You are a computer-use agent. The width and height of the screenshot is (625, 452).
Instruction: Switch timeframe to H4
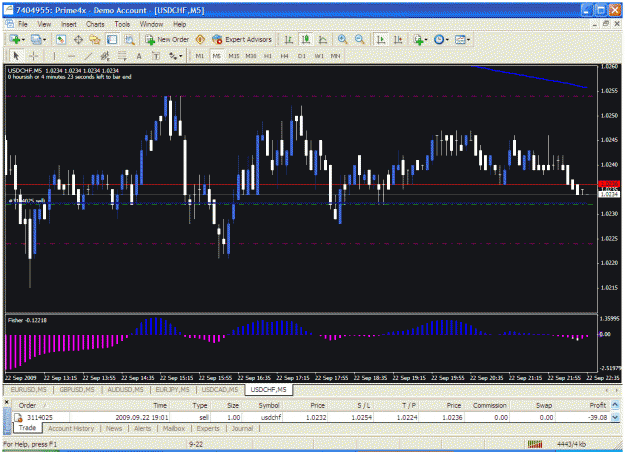click(x=284, y=56)
